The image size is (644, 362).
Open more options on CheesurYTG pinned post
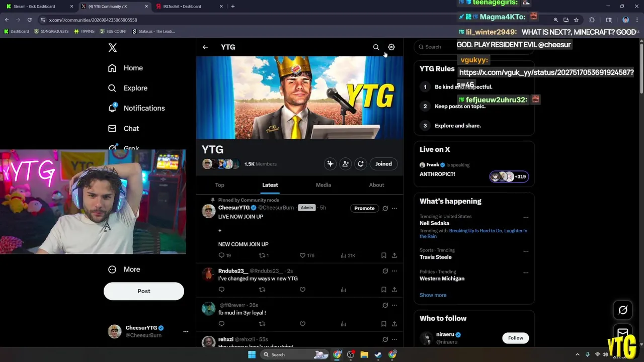tap(394, 208)
